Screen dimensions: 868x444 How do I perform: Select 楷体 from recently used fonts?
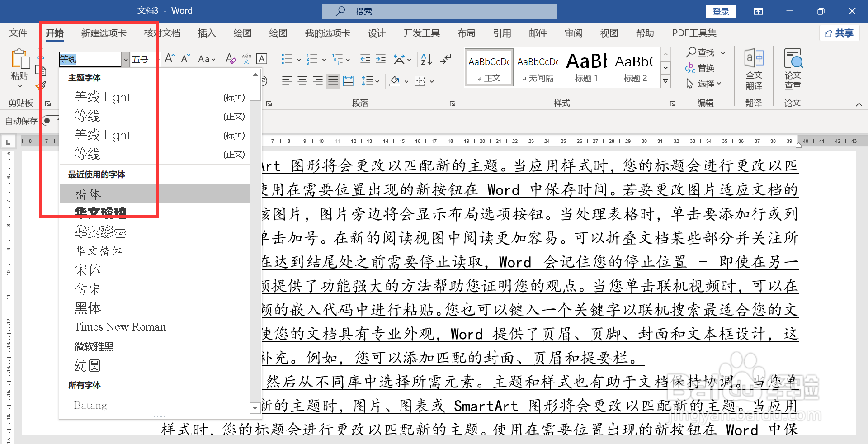point(154,194)
